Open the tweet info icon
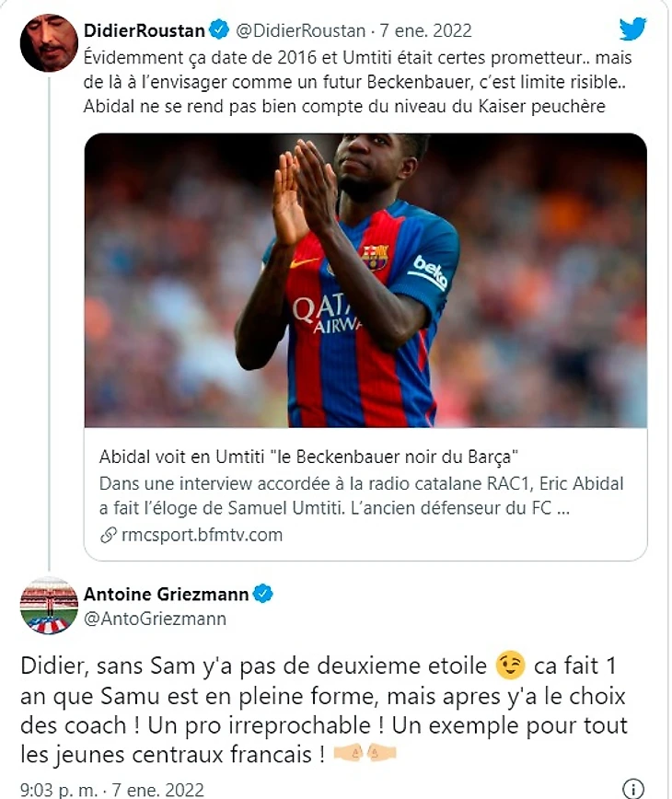This screenshot has height=799, width=672. click(633, 789)
